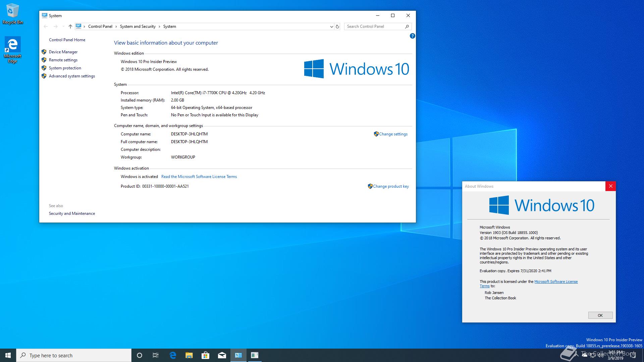Open the Start menu

click(x=8, y=355)
